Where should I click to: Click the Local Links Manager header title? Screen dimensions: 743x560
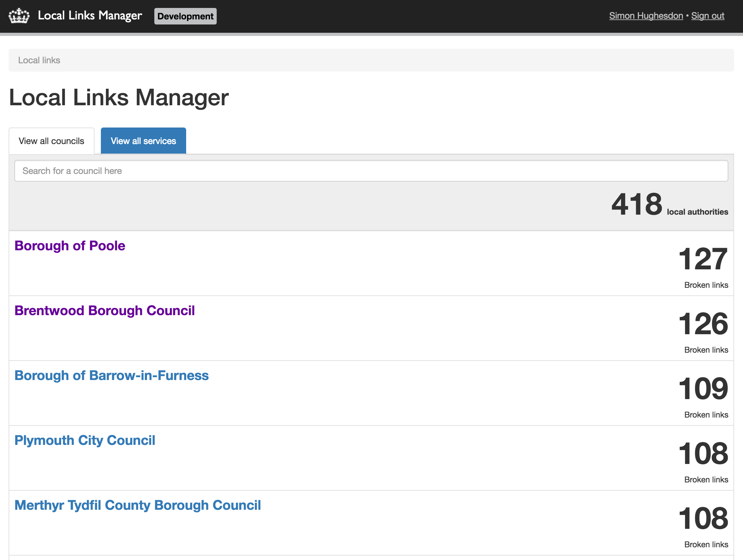pyautogui.click(x=90, y=16)
